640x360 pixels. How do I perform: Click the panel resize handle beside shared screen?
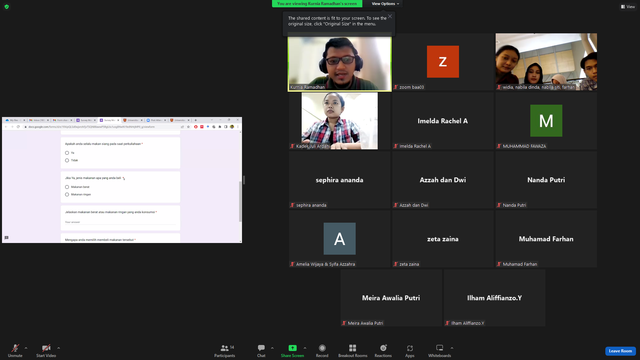244,180
